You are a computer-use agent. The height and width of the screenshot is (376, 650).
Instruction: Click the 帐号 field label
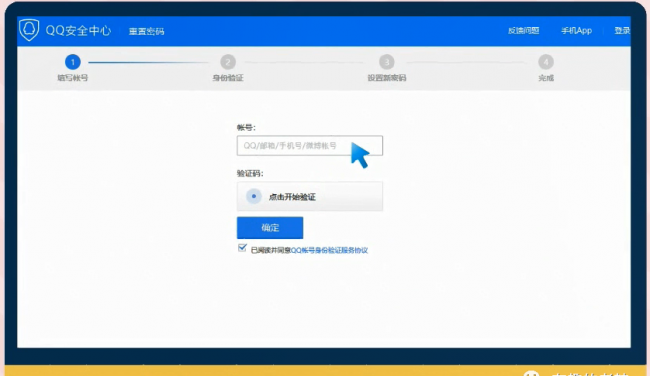point(246,128)
